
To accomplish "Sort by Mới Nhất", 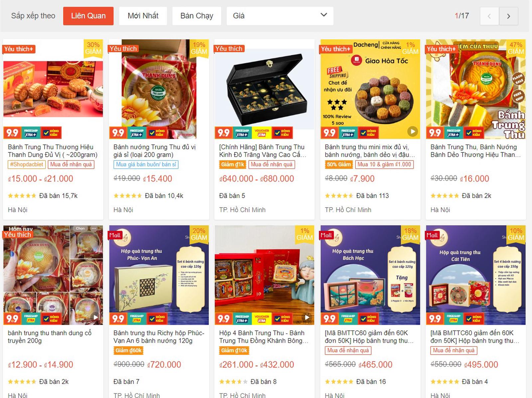I will [x=143, y=16].
